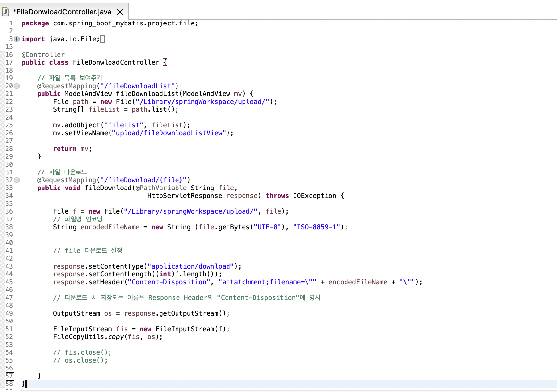Click the "upload/fileDownloadListView" view name string
Viewport: 557px width, 392px height.
pos(169,133)
